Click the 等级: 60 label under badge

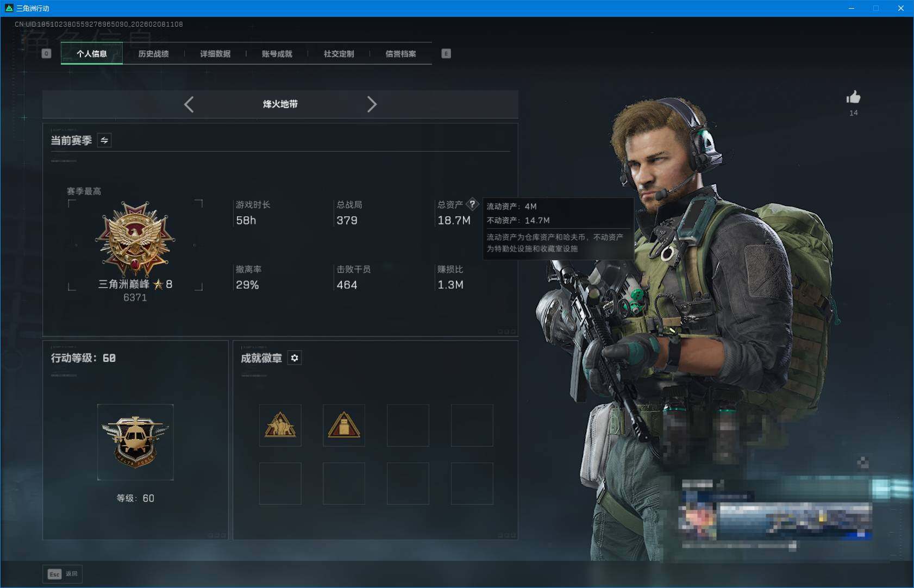click(x=135, y=498)
